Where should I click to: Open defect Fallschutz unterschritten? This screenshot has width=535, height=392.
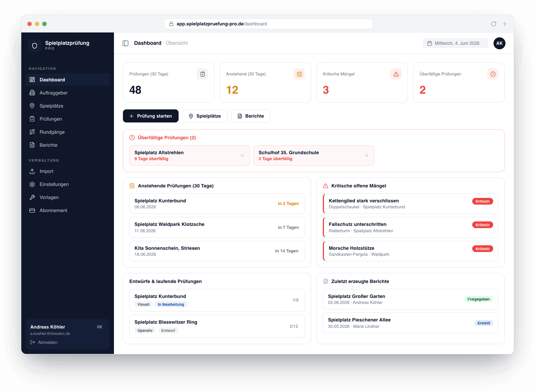click(x=411, y=227)
